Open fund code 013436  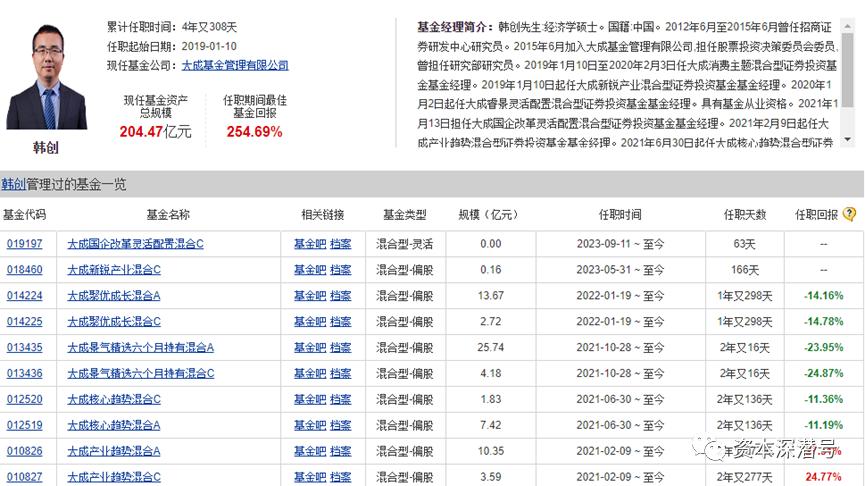pos(24,373)
